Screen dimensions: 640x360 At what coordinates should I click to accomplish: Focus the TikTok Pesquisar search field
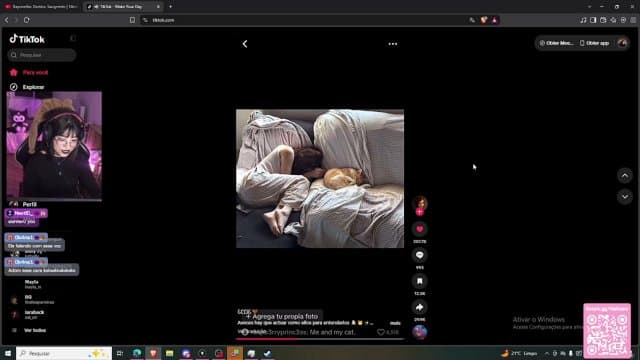point(42,55)
